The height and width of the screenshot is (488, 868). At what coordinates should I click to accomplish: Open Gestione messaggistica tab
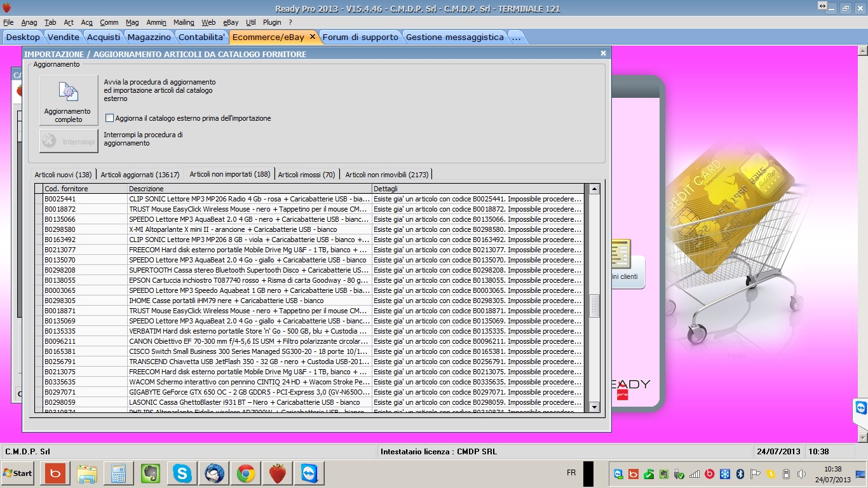tap(454, 37)
